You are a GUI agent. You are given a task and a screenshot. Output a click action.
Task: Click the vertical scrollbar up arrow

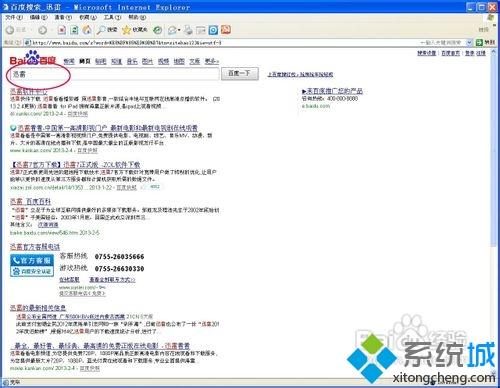[494, 53]
